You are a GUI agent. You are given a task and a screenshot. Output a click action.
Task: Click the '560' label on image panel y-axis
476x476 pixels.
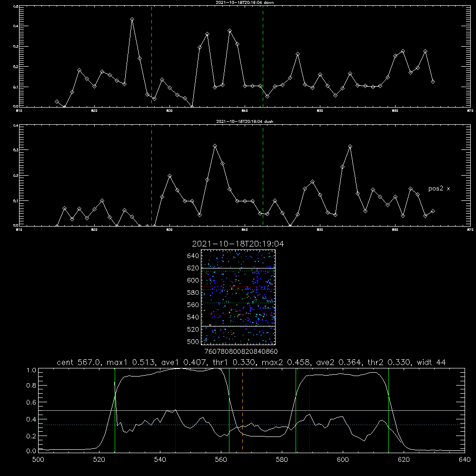(193, 305)
